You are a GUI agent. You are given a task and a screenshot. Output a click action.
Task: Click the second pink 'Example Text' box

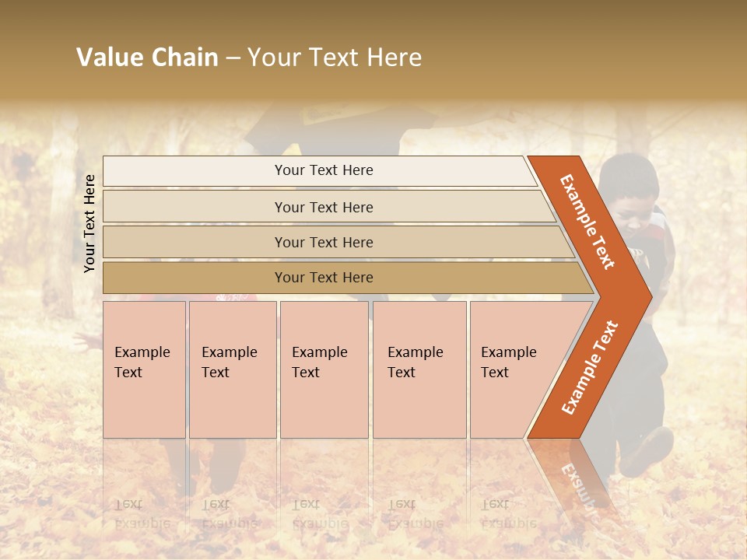[233, 369]
